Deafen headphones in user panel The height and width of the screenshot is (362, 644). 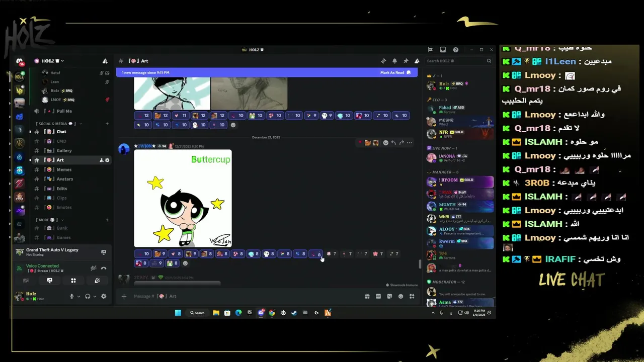point(88,296)
